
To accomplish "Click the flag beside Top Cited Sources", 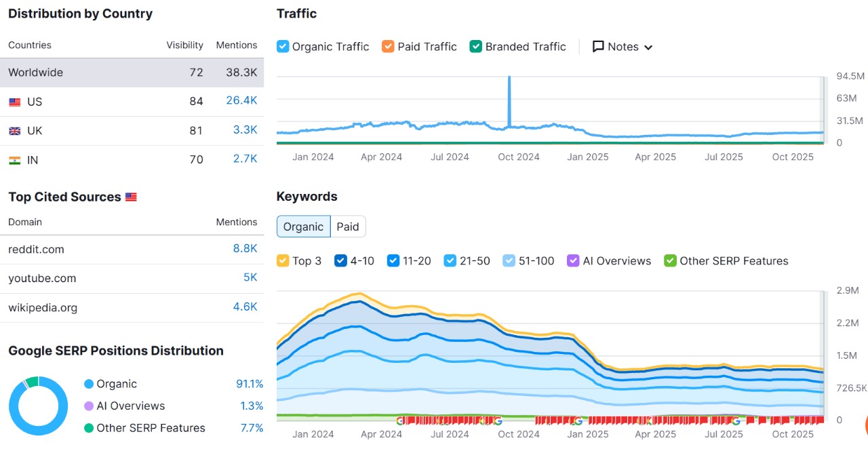I will (x=131, y=197).
